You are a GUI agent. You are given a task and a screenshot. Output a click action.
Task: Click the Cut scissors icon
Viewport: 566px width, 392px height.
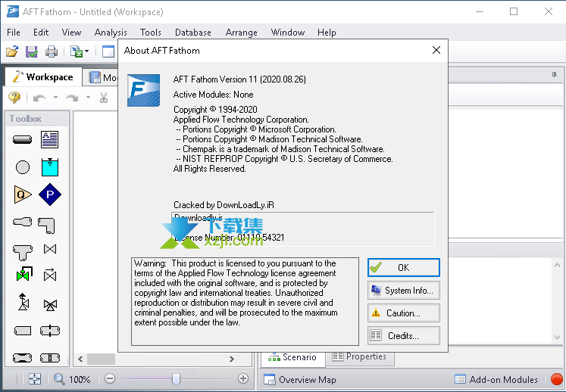104,98
